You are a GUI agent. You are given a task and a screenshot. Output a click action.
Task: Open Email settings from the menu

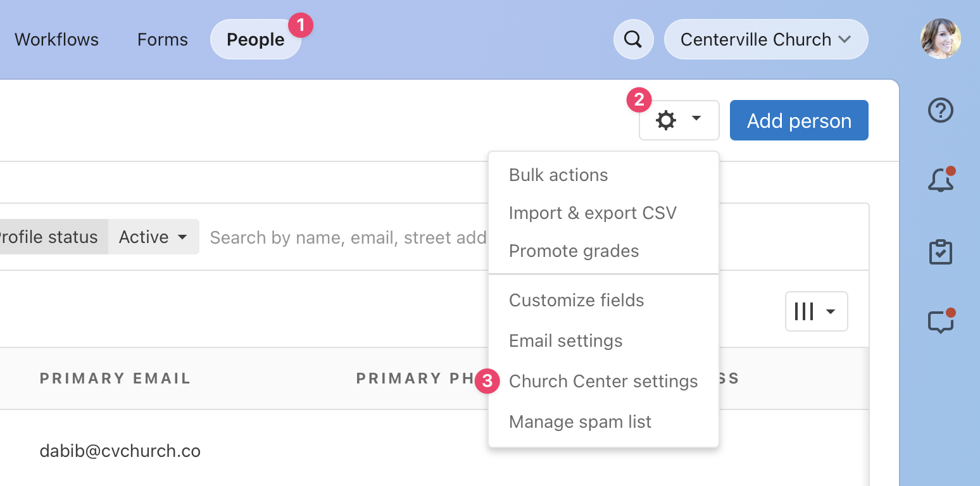(x=565, y=341)
